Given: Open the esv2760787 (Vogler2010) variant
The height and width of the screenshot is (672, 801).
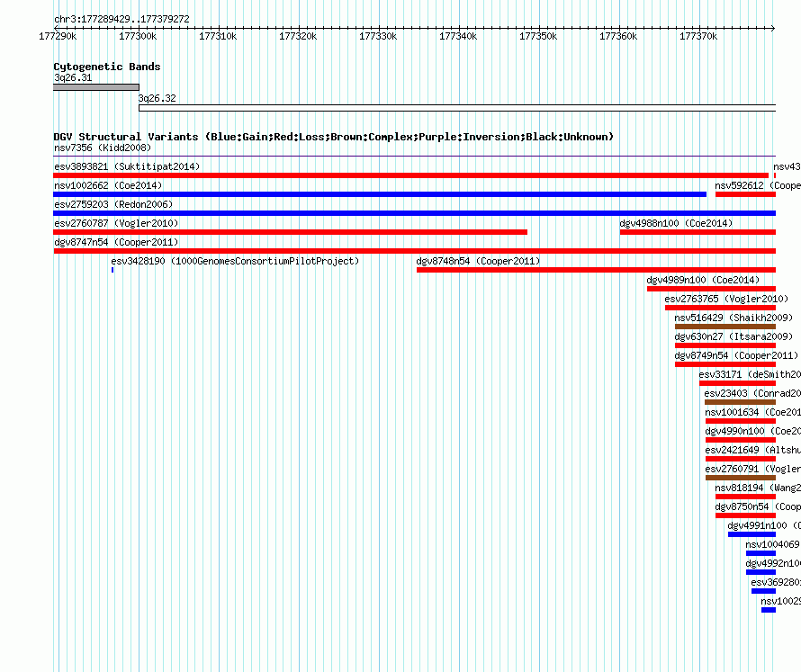Looking at the screenshot, I should (x=116, y=223).
